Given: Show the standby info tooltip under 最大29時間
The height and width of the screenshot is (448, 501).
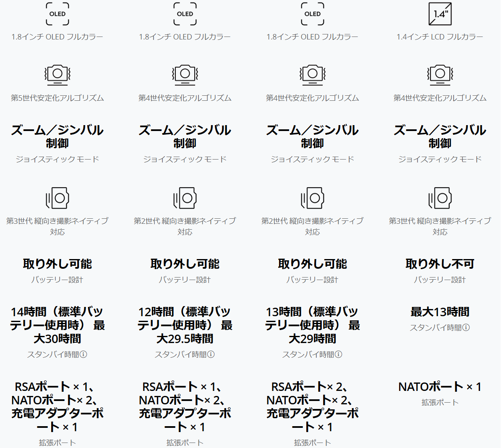Looking at the screenshot, I should click(339, 354).
